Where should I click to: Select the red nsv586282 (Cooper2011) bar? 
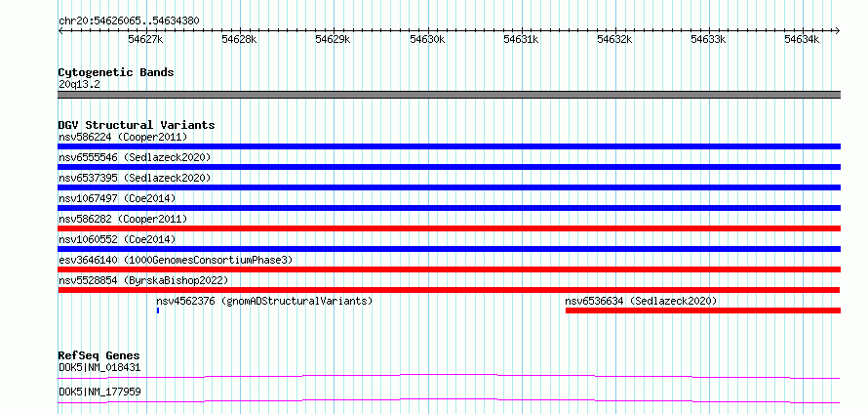coord(449,228)
